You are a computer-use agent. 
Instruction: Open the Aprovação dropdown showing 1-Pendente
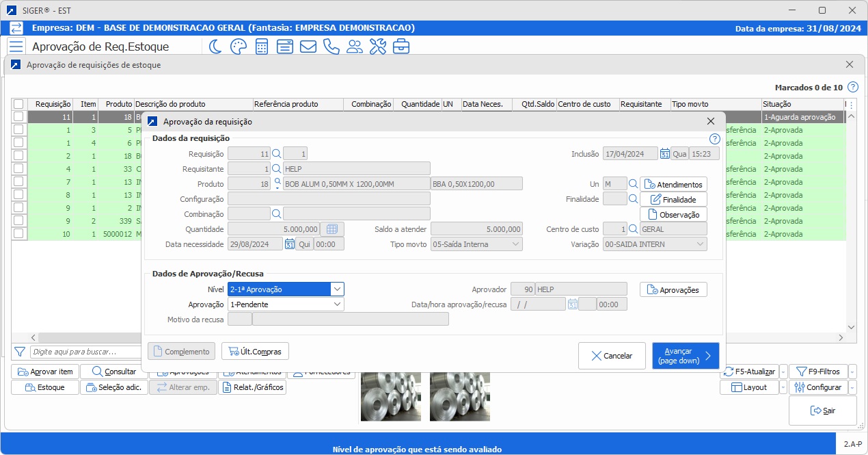point(337,304)
